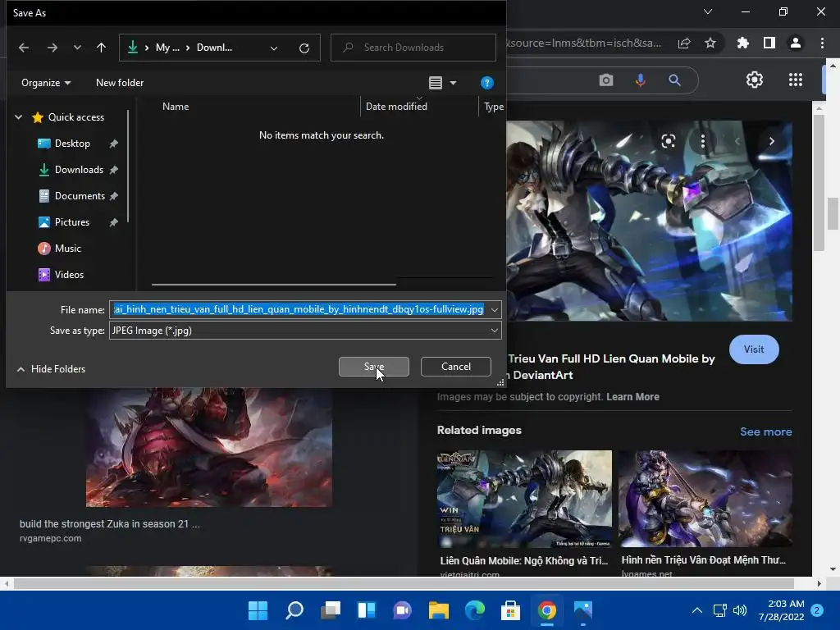Click the Visit button
Screen dimensions: 840x630
(754, 349)
